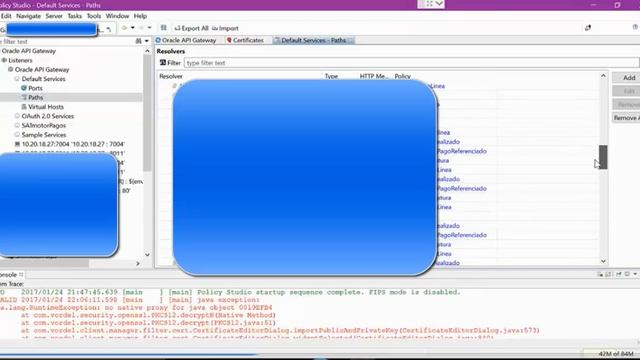Open the Tasks menu
Image resolution: width=640 pixels, height=360 pixels.
[74, 16]
